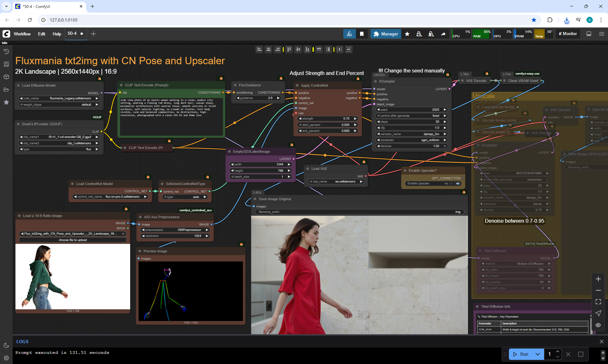
Task: Open the workflows folder sidebar icon
Action: pos(6,89)
